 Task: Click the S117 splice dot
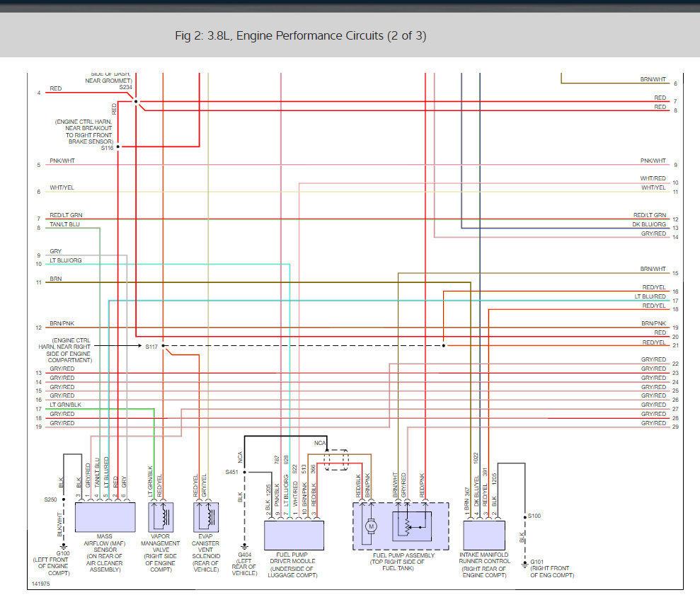163,346
